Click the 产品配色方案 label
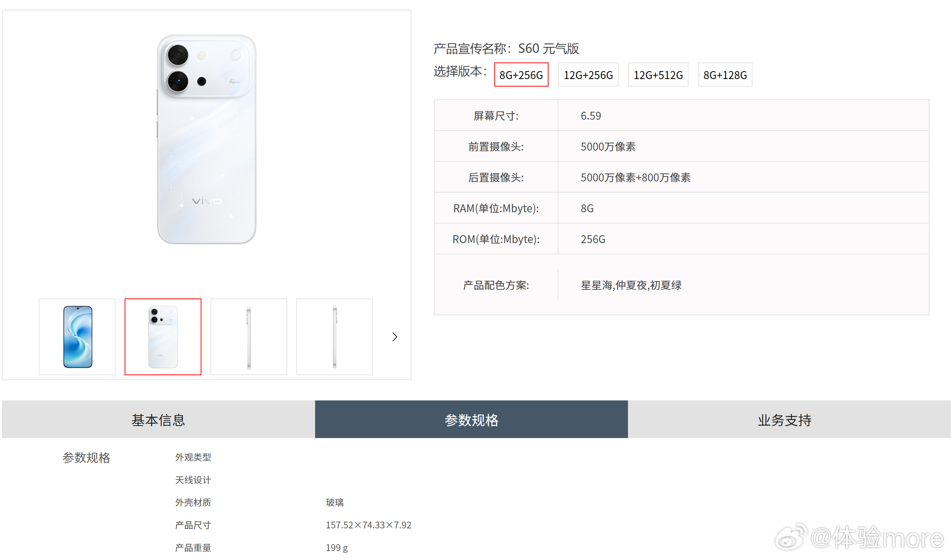 point(496,285)
